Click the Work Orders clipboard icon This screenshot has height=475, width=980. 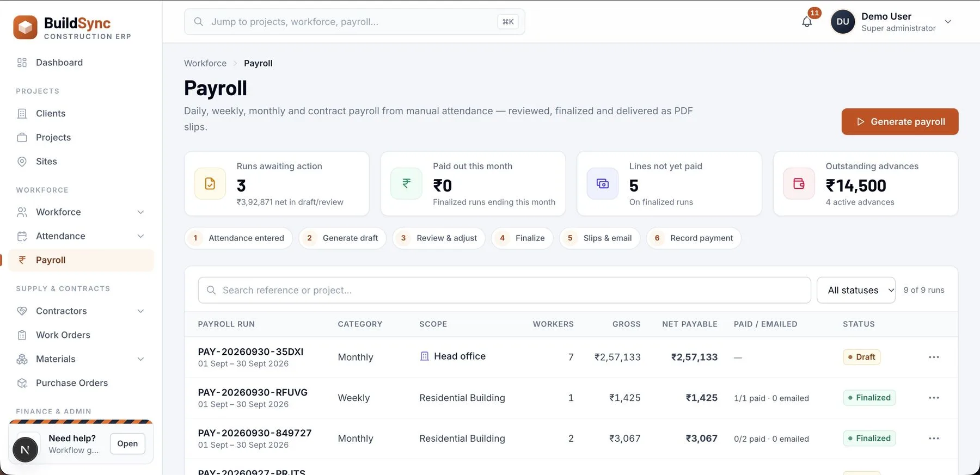pyautogui.click(x=22, y=335)
